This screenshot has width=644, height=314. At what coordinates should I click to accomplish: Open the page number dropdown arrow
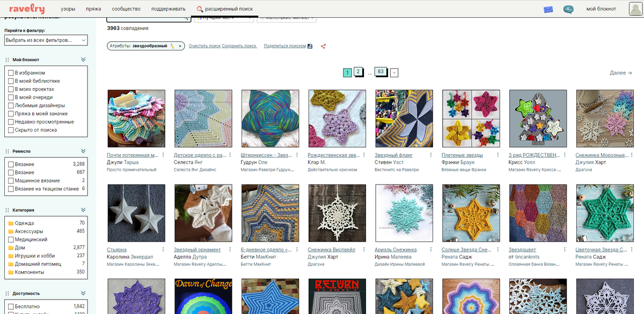tap(394, 73)
